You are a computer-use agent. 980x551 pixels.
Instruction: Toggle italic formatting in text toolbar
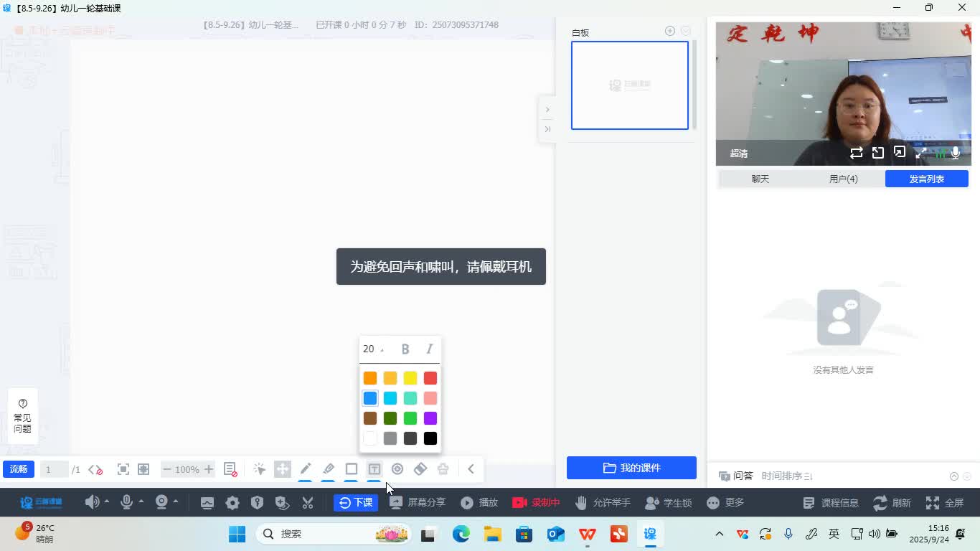pyautogui.click(x=428, y=349)
